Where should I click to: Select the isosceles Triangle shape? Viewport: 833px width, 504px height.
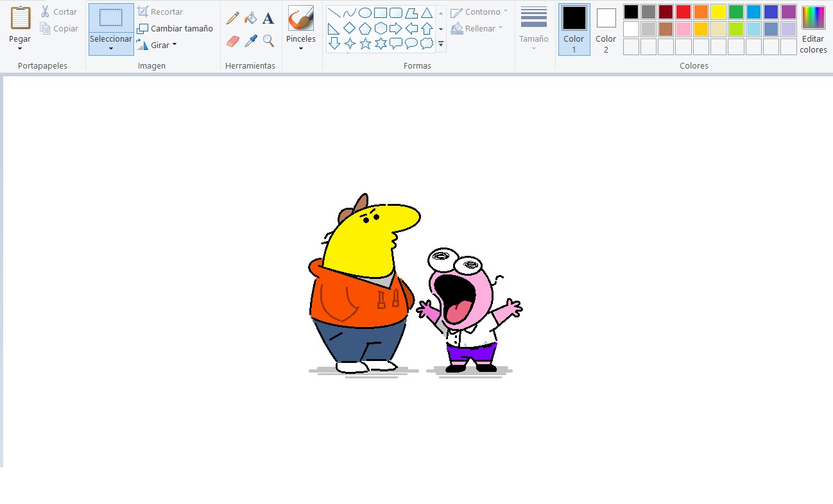(427, 13)
